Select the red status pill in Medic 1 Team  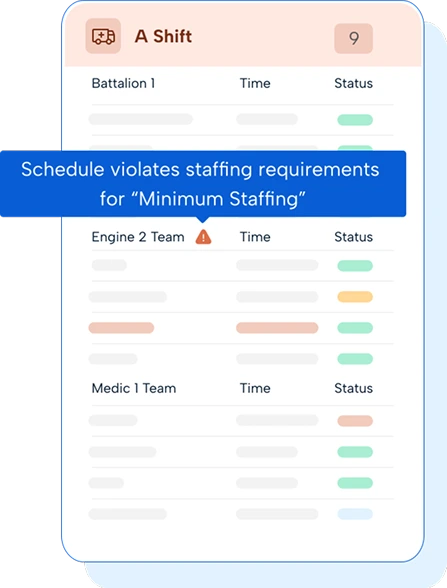(355, 421)
